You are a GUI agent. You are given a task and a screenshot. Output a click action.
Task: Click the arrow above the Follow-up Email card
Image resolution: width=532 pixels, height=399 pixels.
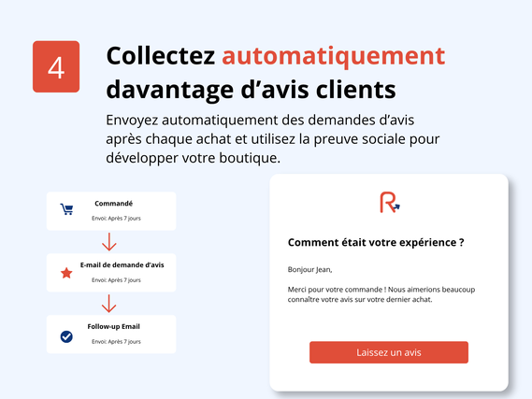pyautogui.click(x=108, y=304)
